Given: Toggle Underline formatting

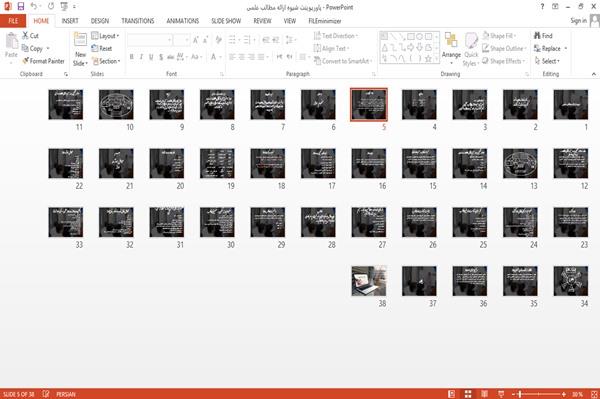Looking at the screenshot, I should click(151, 57).
